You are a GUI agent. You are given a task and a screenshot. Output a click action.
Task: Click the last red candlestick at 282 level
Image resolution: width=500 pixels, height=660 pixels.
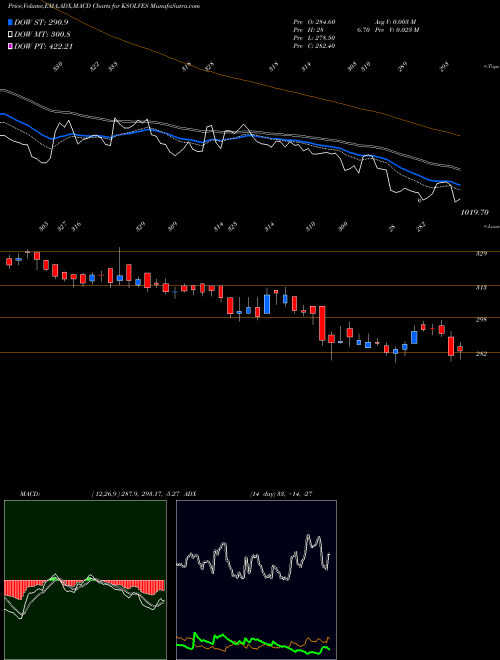click(x=460, y=349)
